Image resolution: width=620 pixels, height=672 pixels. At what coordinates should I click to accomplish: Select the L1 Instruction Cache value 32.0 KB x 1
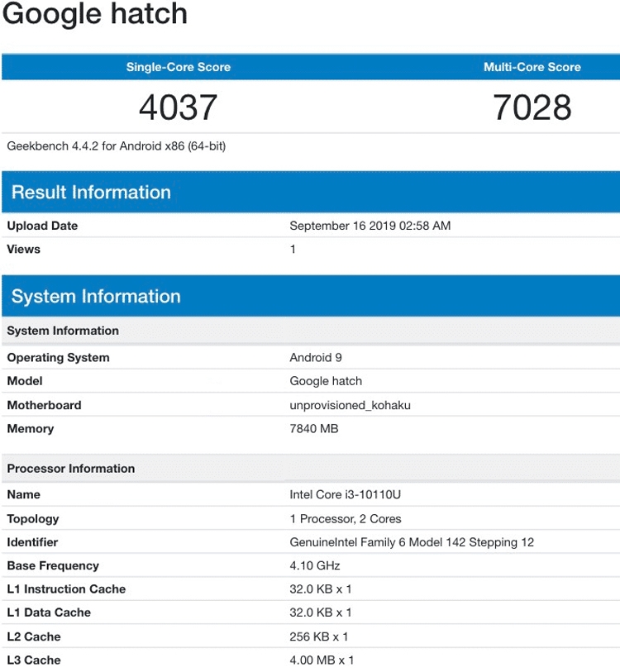point(321,589)
